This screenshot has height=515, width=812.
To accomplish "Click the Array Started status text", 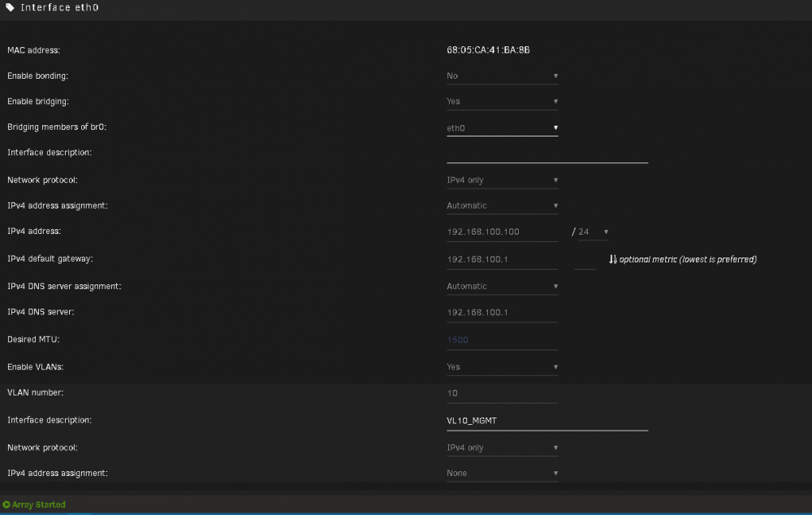I will coord(39,504).
